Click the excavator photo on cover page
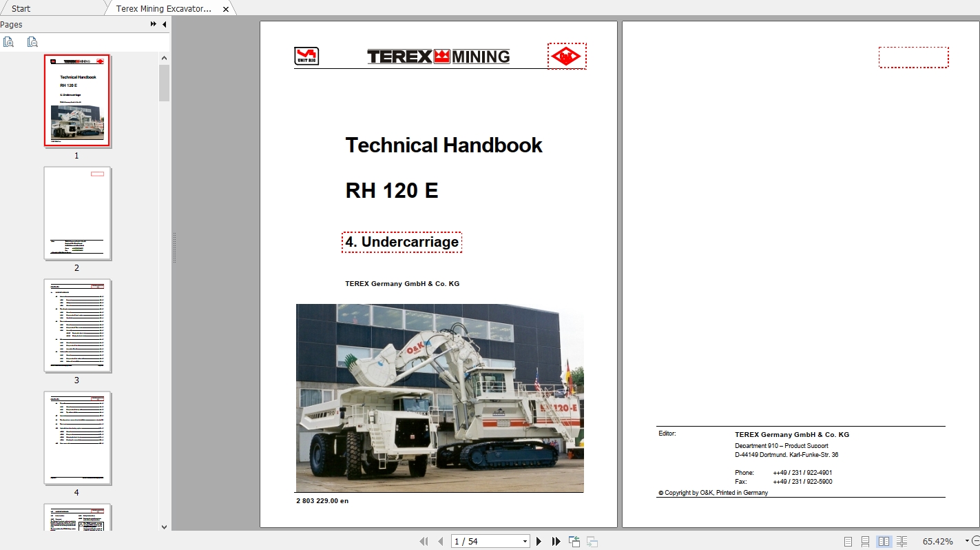This screenshot has height=550, width=980. pos(440,398)
